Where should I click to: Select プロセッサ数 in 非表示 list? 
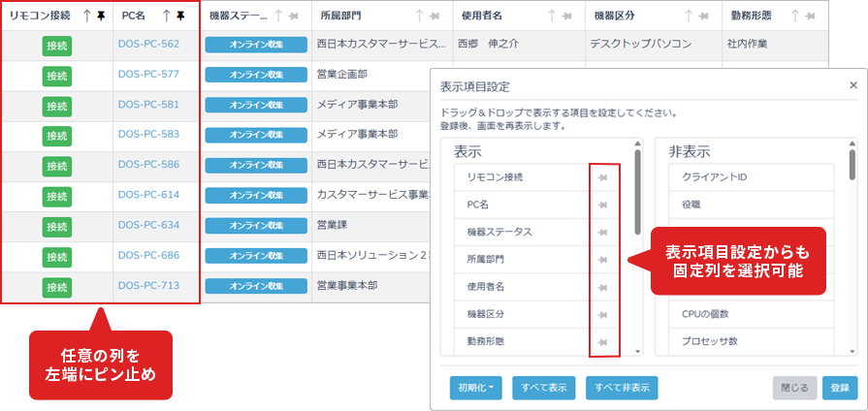[751, 342]
